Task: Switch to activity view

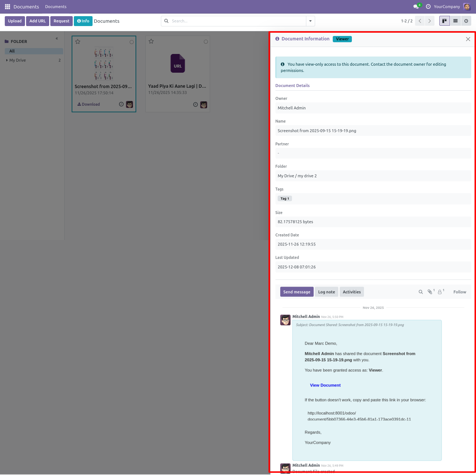Action: tap(466, 21)
